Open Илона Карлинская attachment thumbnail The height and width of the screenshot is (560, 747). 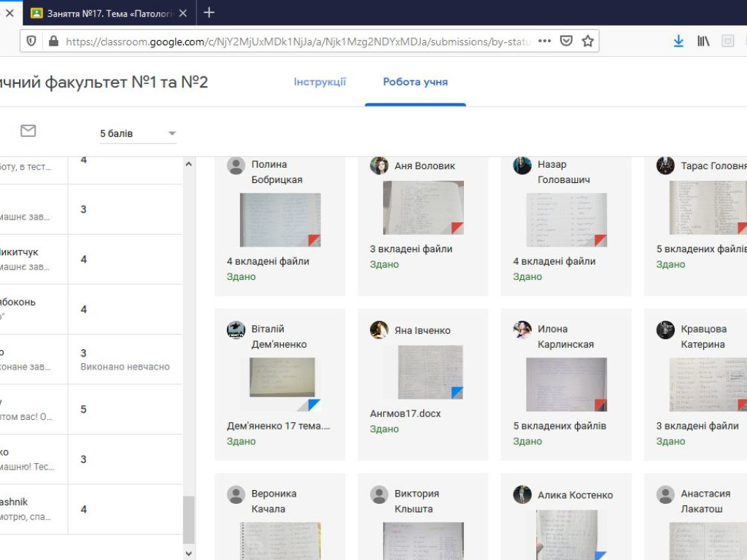coord(566,384)
